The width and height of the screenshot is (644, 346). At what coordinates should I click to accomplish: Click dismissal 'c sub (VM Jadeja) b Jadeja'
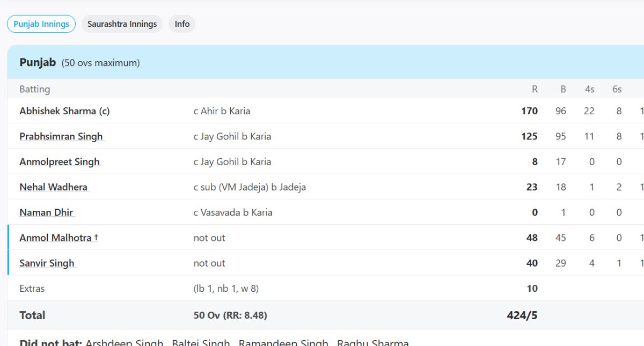point(250,187)
